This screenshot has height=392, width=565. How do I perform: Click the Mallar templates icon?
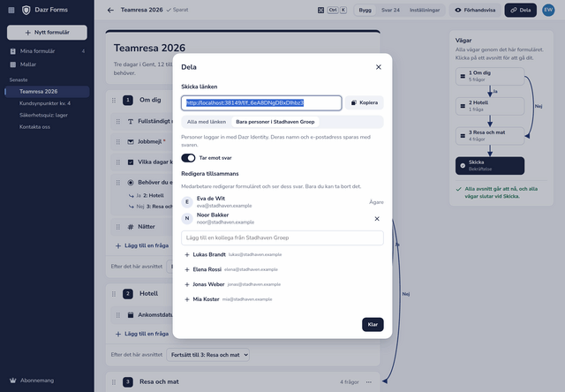click(x=13, y=64)
